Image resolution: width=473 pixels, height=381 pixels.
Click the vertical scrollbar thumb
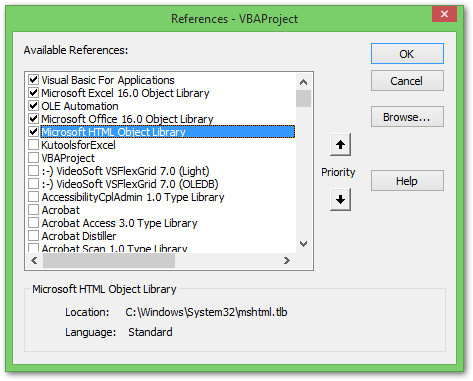[x=303, y=98]
